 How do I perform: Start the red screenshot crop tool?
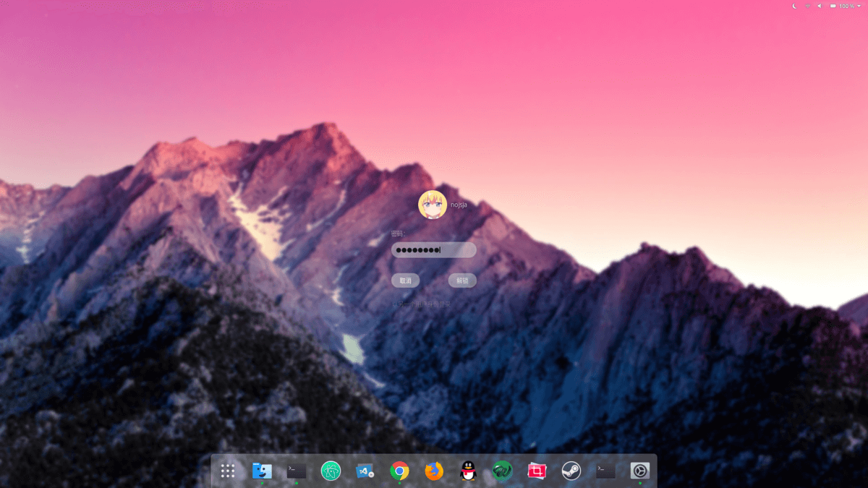[537, 471]
